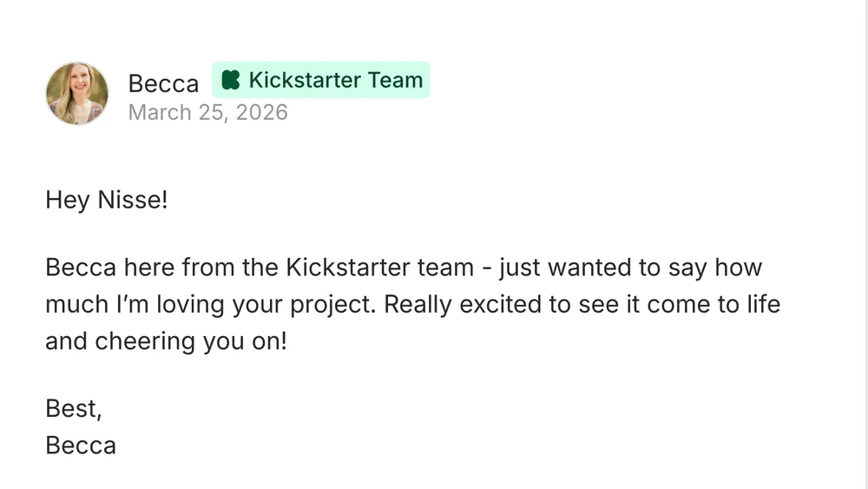Click the "Hey Nisse!" greeting line
The height and width of the screenshot is (489, 868).
(106, 201)
